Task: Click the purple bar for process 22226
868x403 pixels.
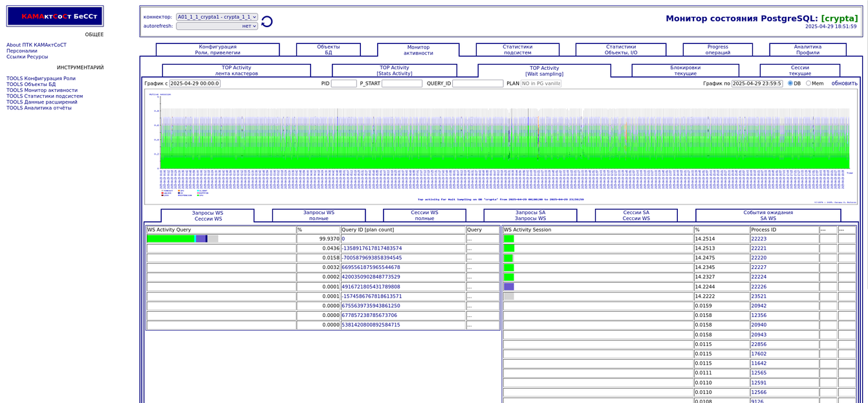Action: click(509, 287)
